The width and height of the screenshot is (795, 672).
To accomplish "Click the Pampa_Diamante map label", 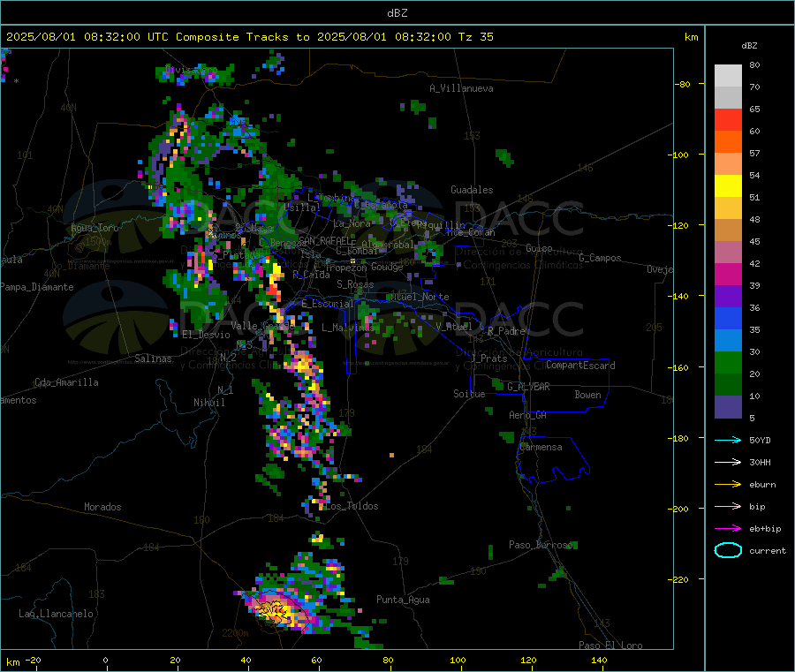I will (x=37, y=287).
